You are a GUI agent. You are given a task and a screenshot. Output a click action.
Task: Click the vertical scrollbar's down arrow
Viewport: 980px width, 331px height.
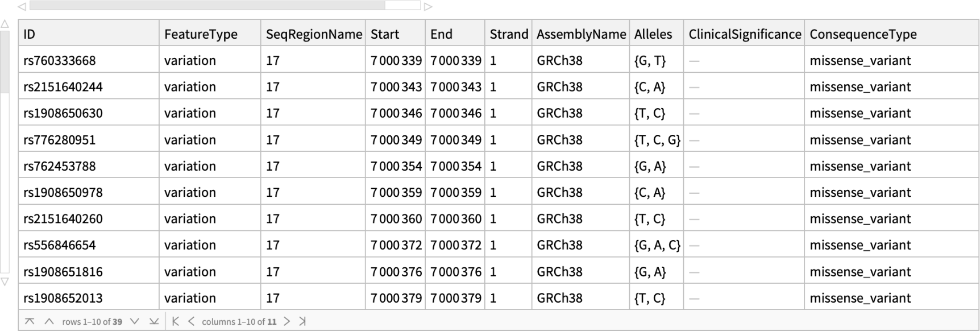click(x=5, y=282)
